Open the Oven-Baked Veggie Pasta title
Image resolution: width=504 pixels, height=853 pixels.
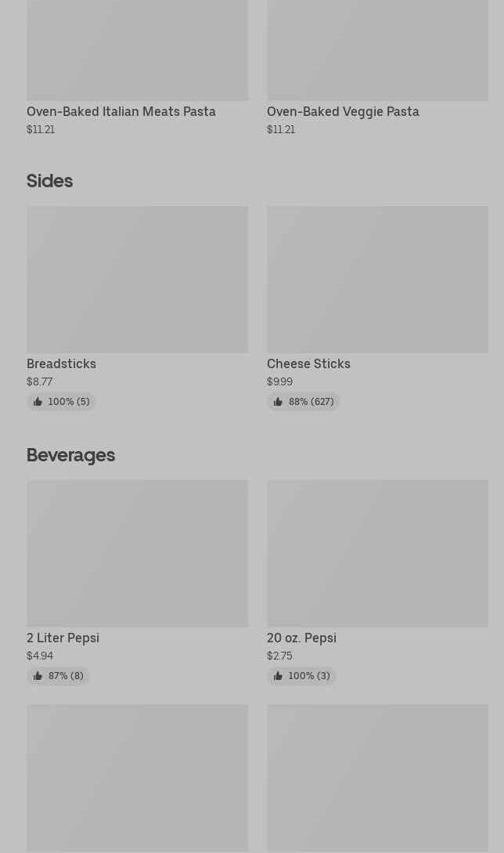343,111
